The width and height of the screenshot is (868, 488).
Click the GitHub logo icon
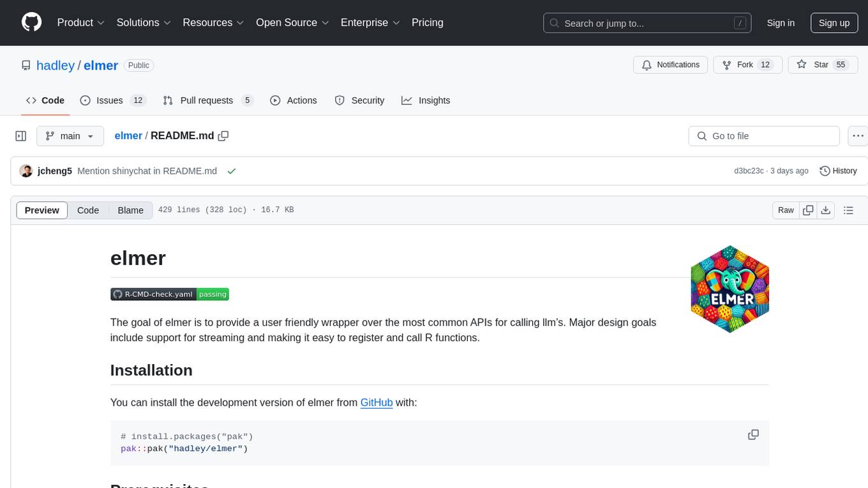pos(32,22)
